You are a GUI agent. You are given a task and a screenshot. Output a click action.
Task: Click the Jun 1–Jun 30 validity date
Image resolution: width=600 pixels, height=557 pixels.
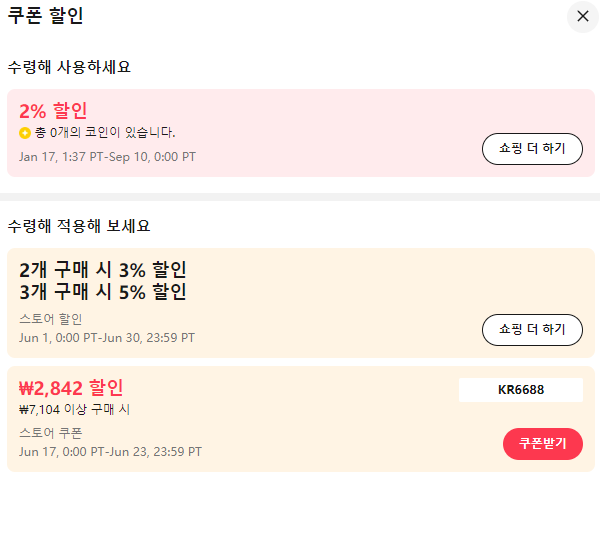coord(107,338)
